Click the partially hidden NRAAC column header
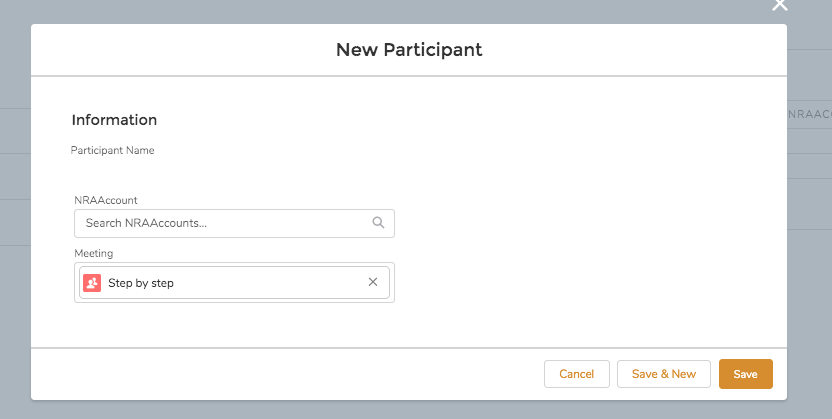 (x=810, y=115)
